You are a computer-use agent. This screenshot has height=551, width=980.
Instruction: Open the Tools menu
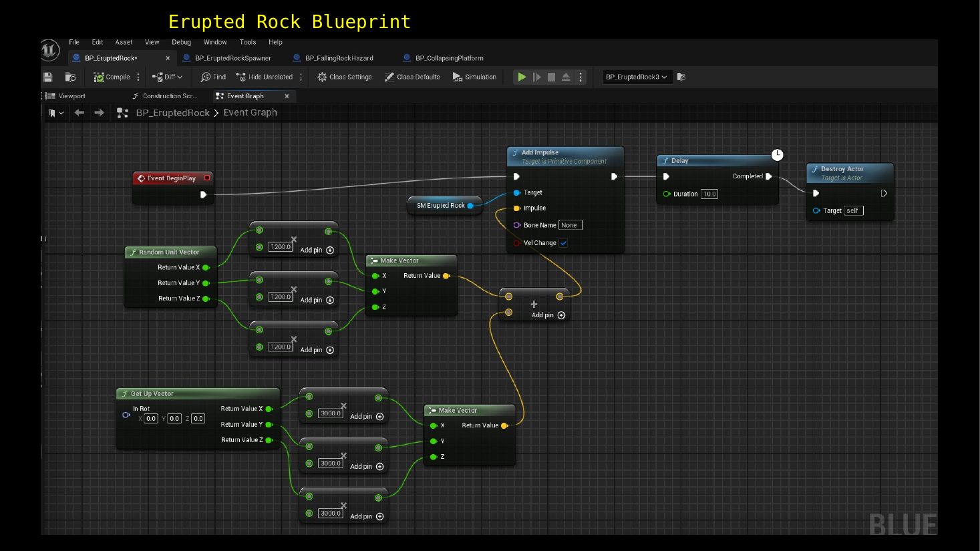(248, 42)
